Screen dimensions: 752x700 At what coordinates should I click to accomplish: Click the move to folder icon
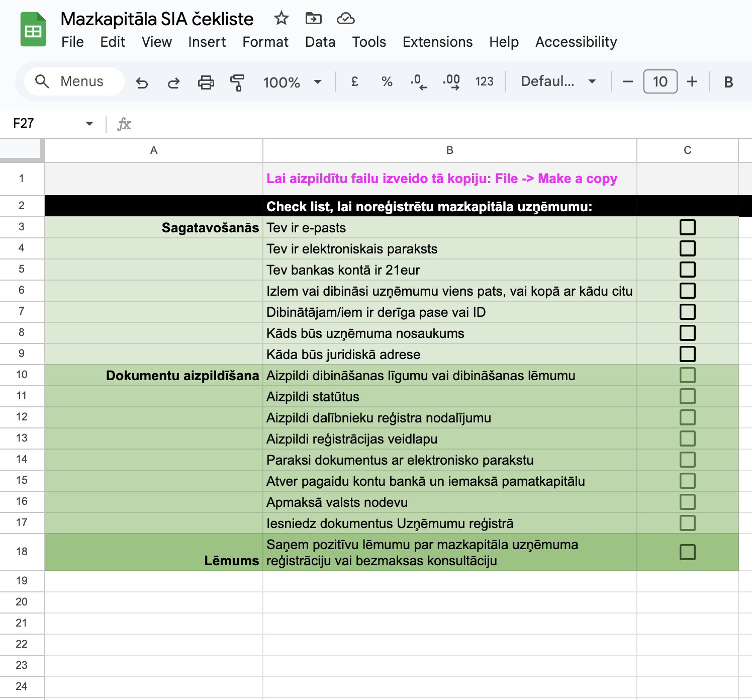(313, 19)
